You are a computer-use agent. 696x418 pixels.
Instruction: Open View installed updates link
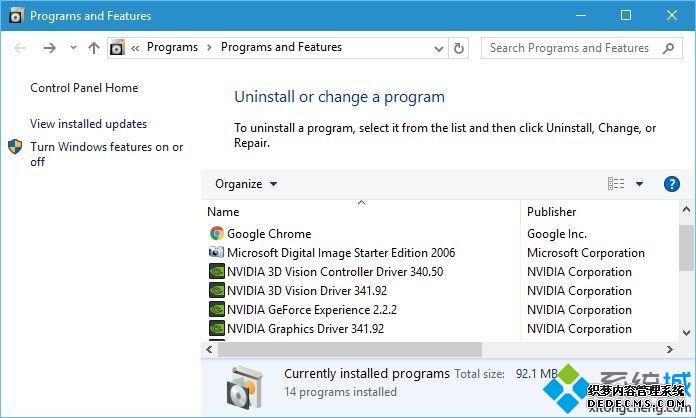(x=88, y=124)
